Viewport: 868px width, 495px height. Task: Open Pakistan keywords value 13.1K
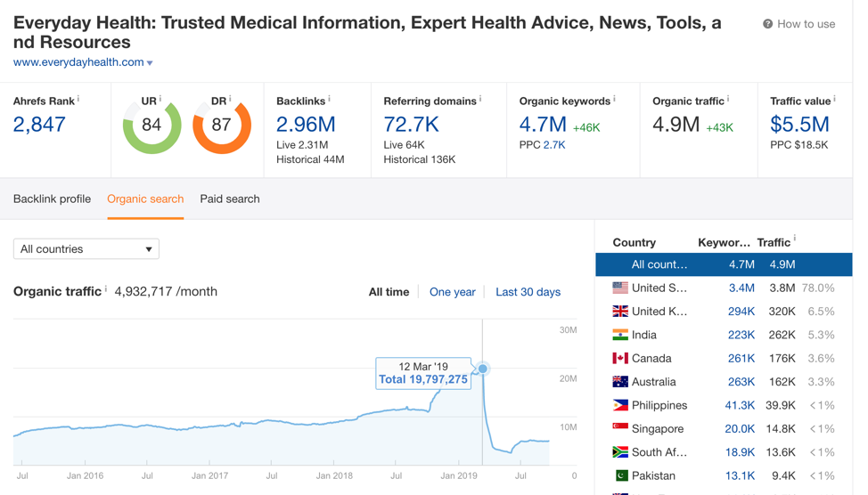click(741, 475)
